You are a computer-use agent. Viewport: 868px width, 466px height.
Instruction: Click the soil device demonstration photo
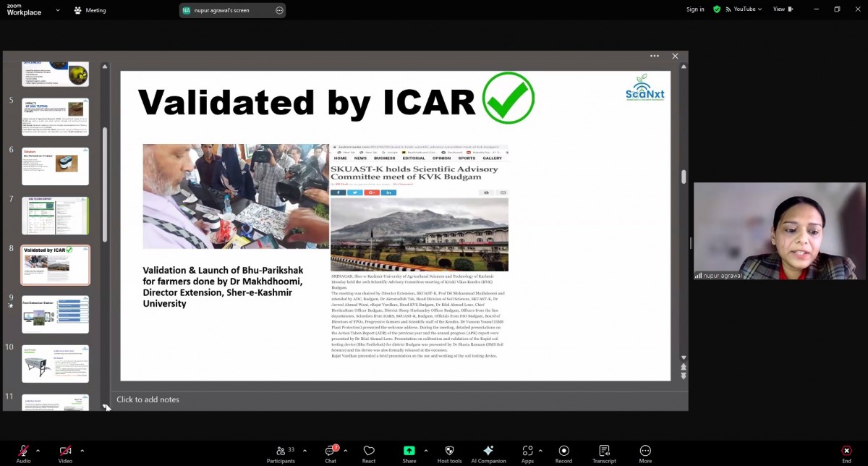click(235, 196)
